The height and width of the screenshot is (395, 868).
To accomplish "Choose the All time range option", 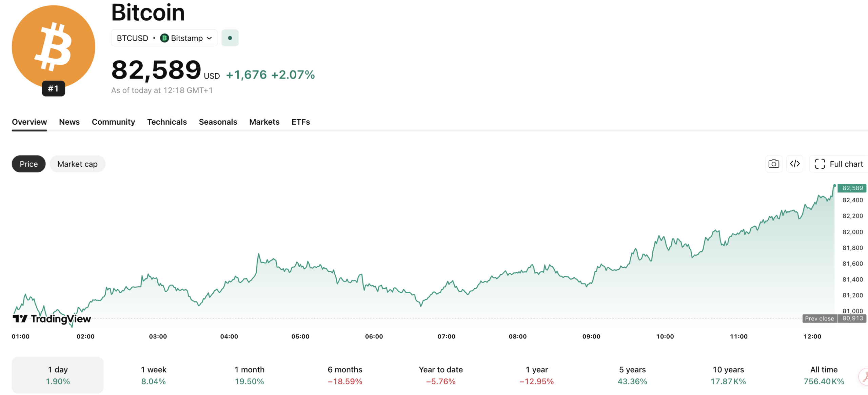I will [x=824, y=375].
